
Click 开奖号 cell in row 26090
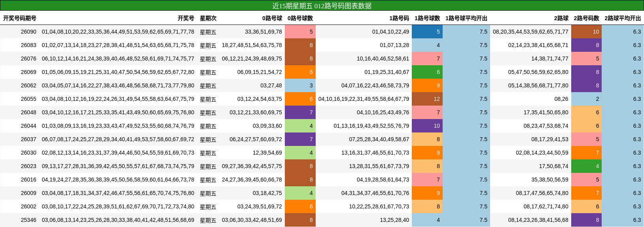(x=118, y=32)
